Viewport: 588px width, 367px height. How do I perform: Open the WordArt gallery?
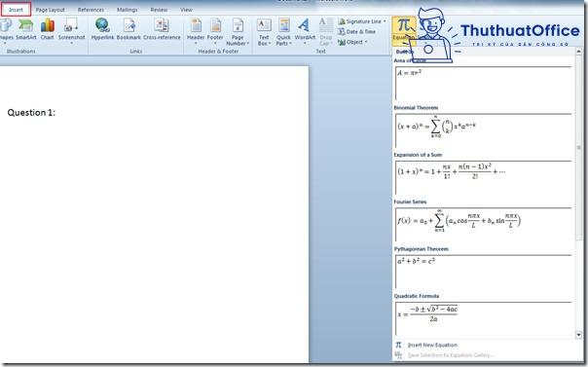click(x=305, y=31)
